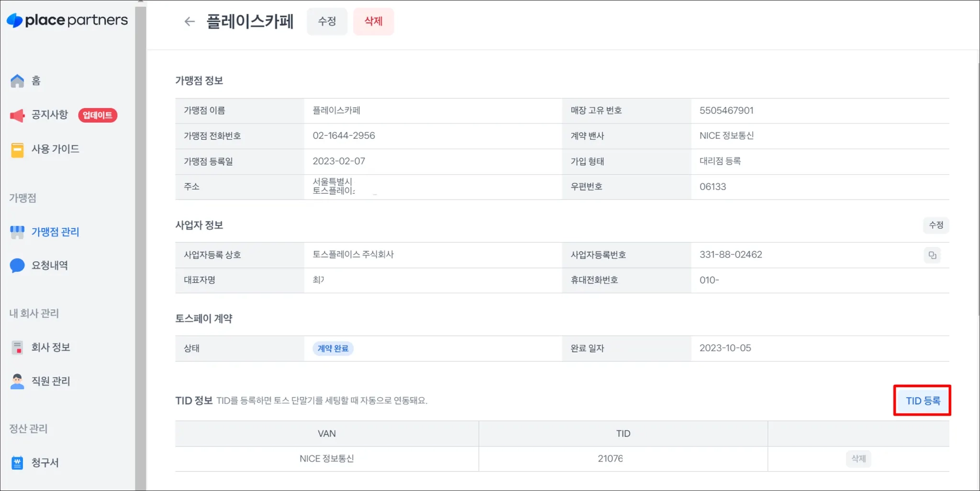Click the 가맹점 정보 section heading
Image resolution: width=980 pixels, height=491 pixels.
[x=199, y=80]
